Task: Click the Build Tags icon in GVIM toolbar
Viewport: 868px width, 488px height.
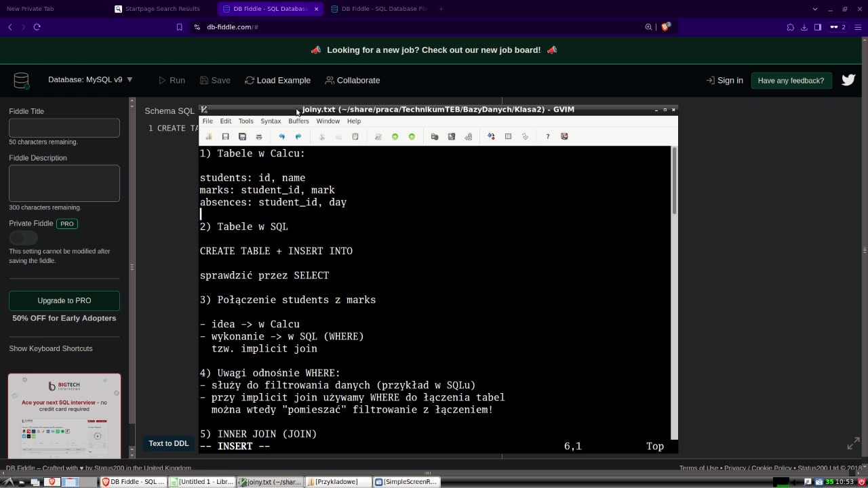Action: tap(508, 136)
